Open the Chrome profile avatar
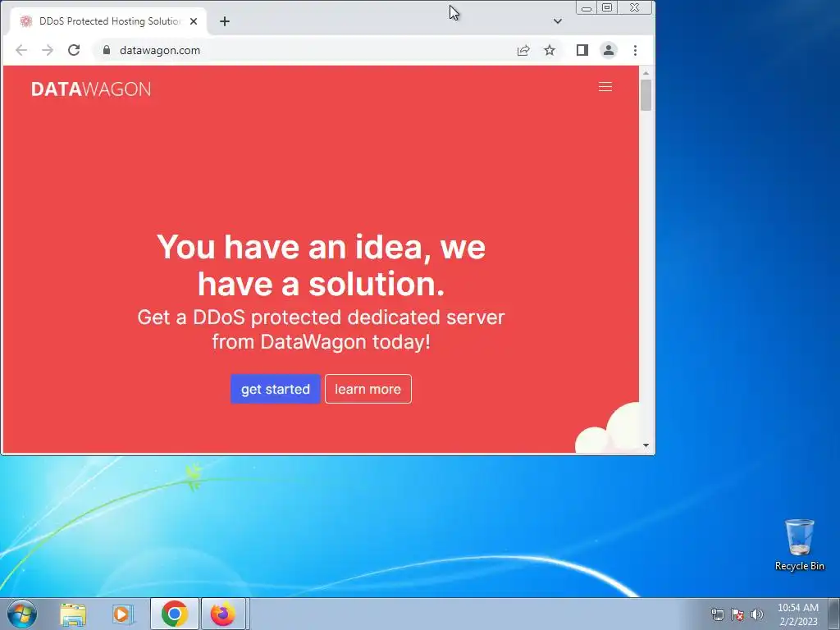The image size is (840, 630). pyautogui.click(x=609, y=50)
